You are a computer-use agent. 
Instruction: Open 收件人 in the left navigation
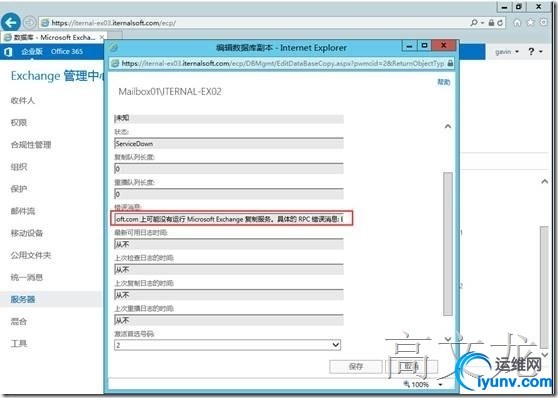(x=22, y=100)
